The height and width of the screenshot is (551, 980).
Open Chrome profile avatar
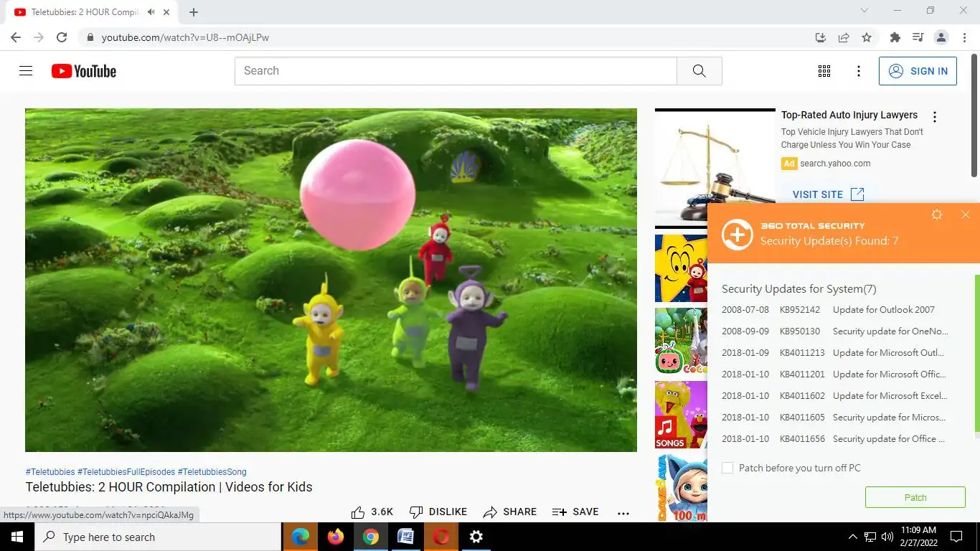pos(941,37)
